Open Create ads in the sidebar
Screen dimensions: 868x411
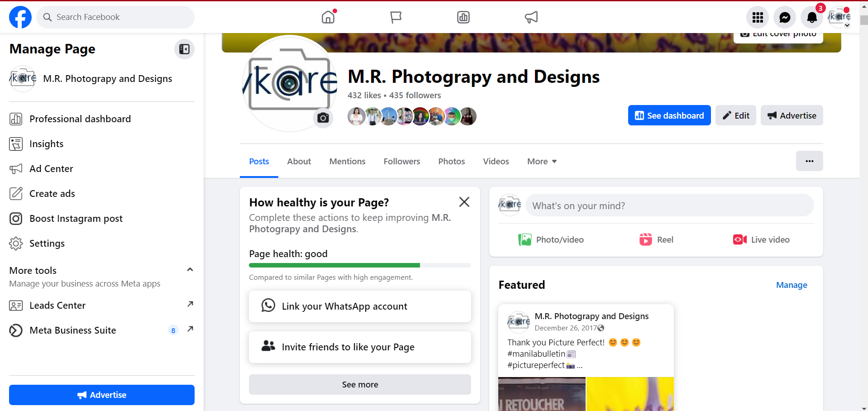[102, 194]
